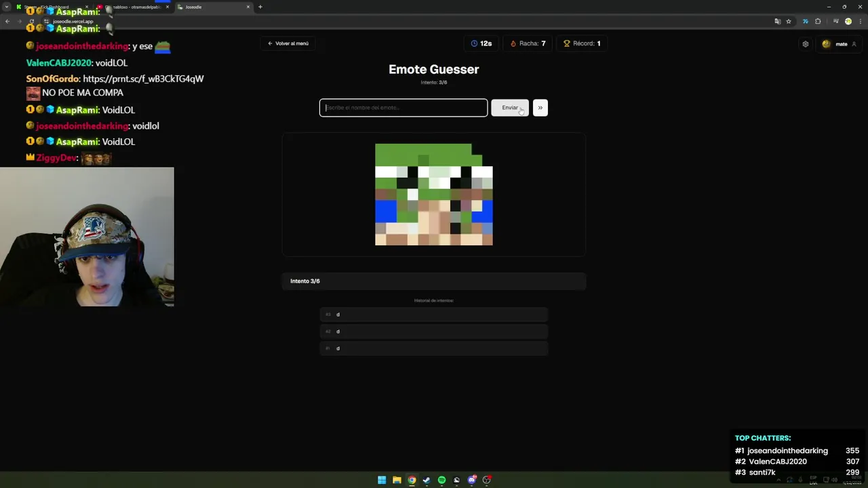Open Chrome profile avatar

click(x=848, y=21)
